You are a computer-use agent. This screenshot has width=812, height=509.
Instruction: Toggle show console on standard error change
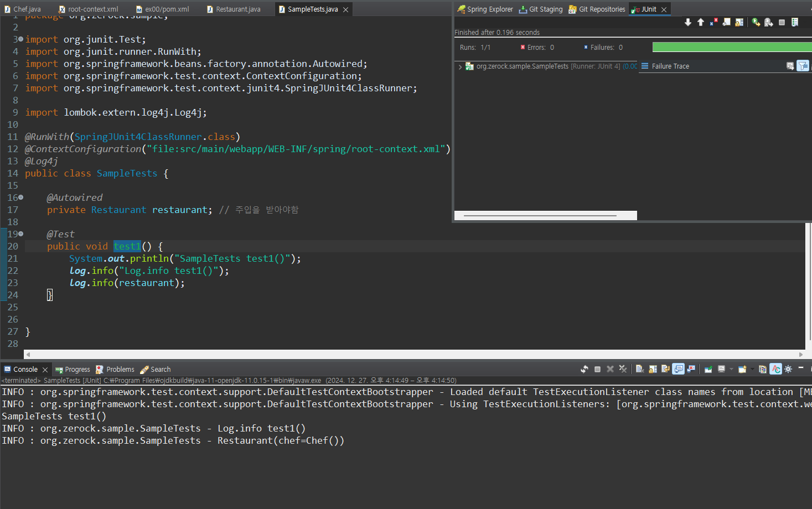tap(691, 369)
